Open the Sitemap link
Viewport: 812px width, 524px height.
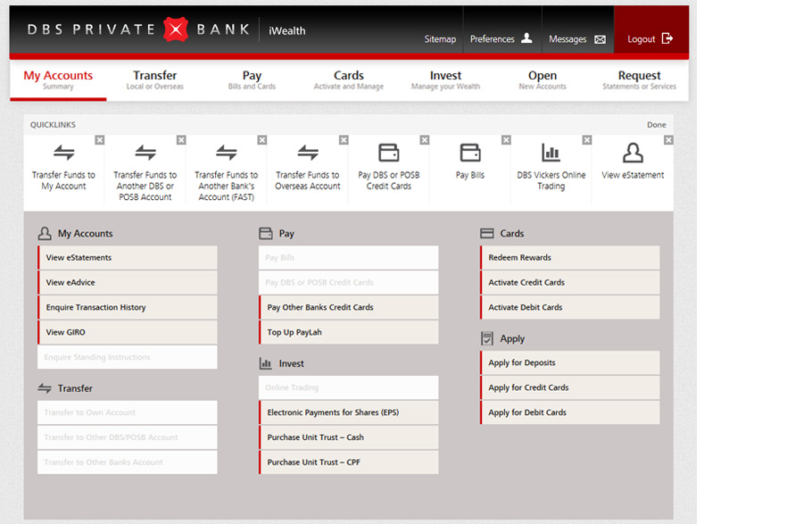coord(440,39)
